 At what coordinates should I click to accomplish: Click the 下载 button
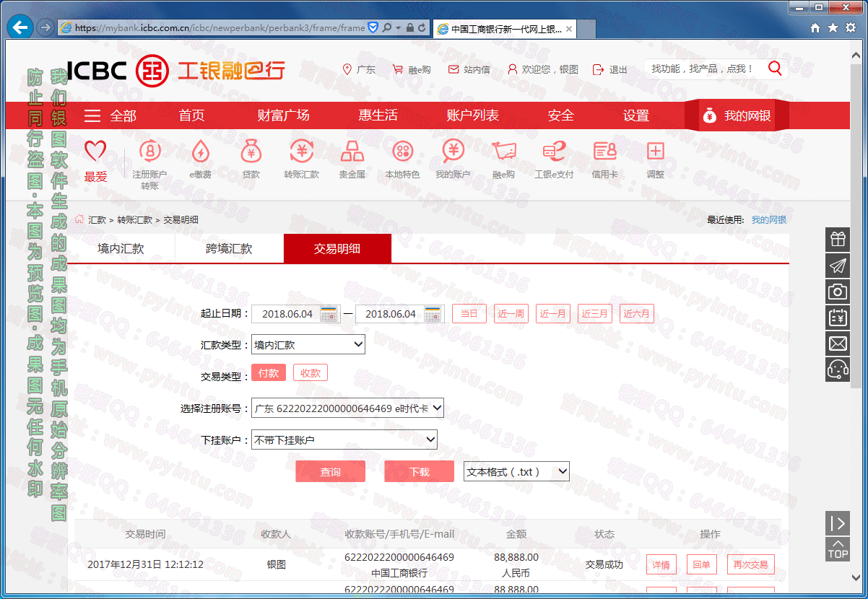point(419,471)
